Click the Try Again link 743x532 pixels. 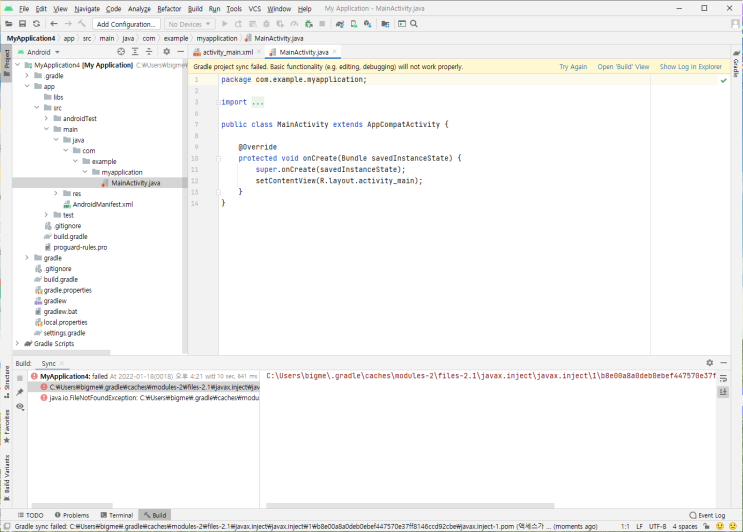pyautogui.click(x=573, y=67)
